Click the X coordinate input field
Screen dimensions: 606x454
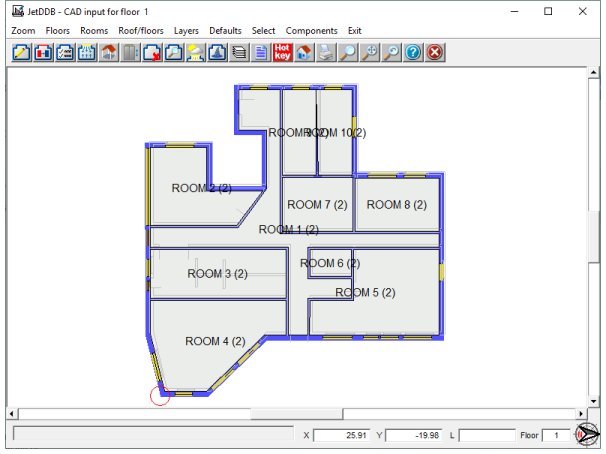(x=342, y=435)
